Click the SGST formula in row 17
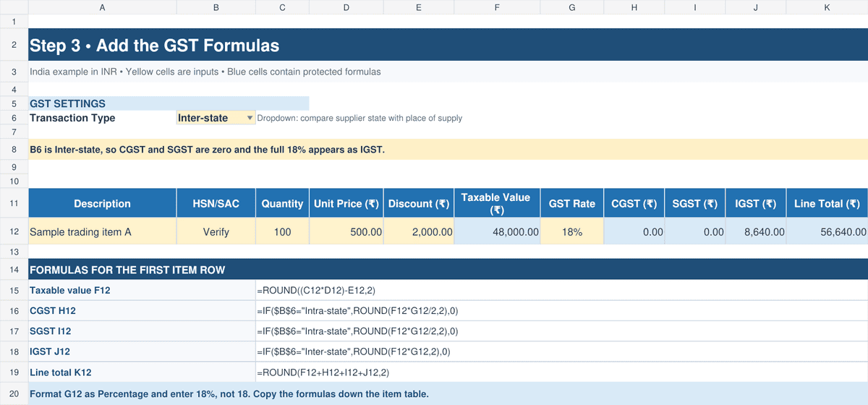 point(357,331)
